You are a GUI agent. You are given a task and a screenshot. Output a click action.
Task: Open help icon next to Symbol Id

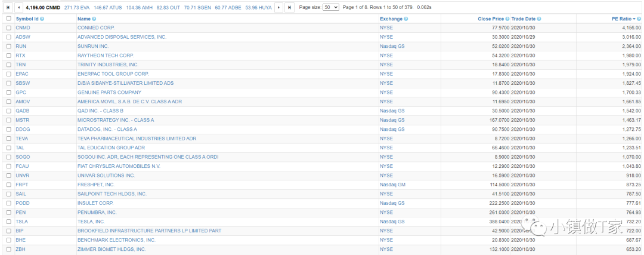point(42,19)
